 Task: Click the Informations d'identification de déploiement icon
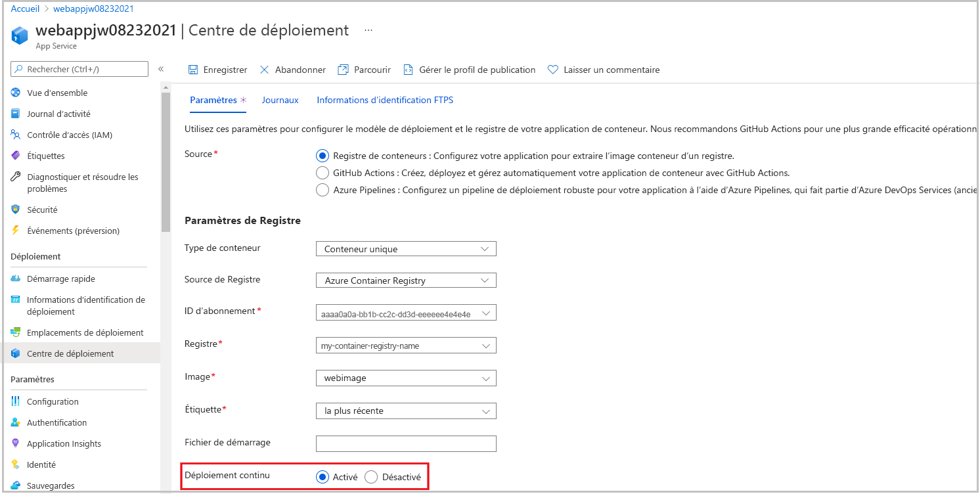point(16,300)
